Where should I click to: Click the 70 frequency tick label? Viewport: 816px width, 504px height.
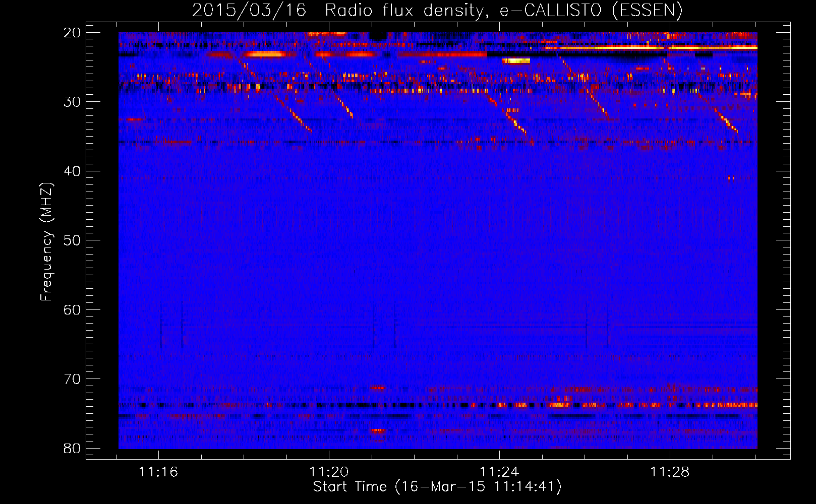(73, 379)
